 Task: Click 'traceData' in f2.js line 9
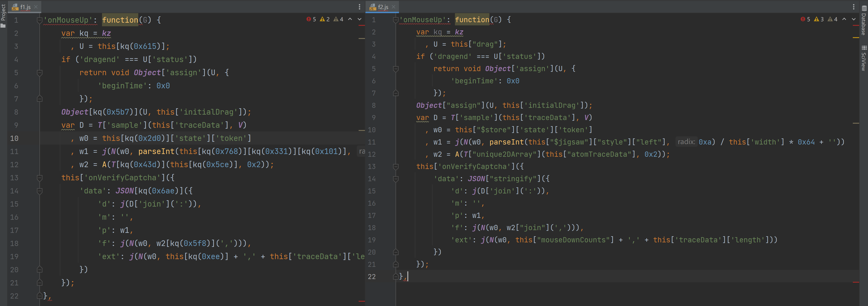(x=547, y=118)
